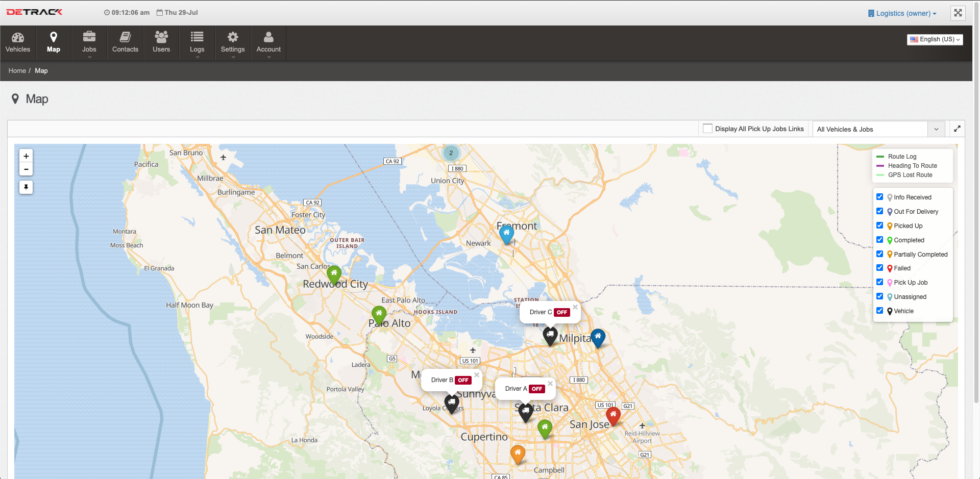Close the Driver B popup
The image size is (980, 479).
477,375
